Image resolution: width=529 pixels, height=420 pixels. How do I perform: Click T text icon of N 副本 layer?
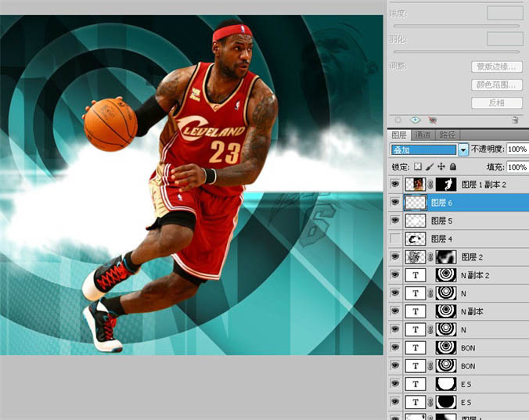[x=416, y=311]
